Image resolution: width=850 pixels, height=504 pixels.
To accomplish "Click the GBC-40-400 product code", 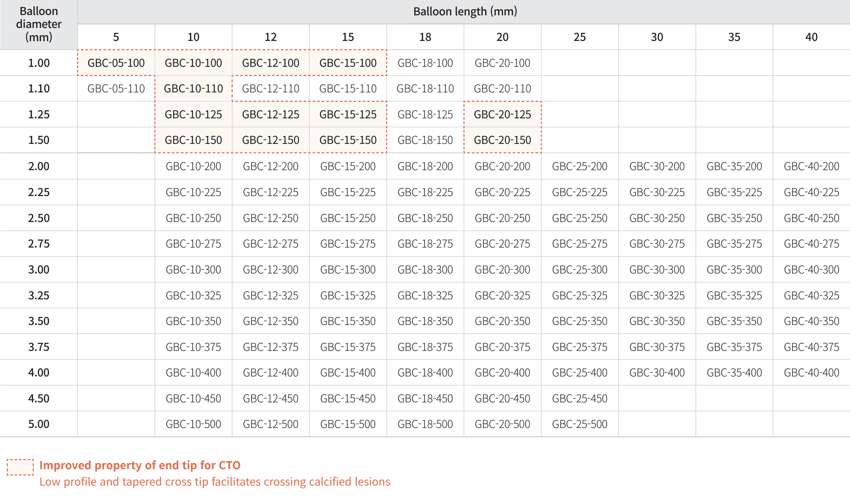I will coord(811,373).
